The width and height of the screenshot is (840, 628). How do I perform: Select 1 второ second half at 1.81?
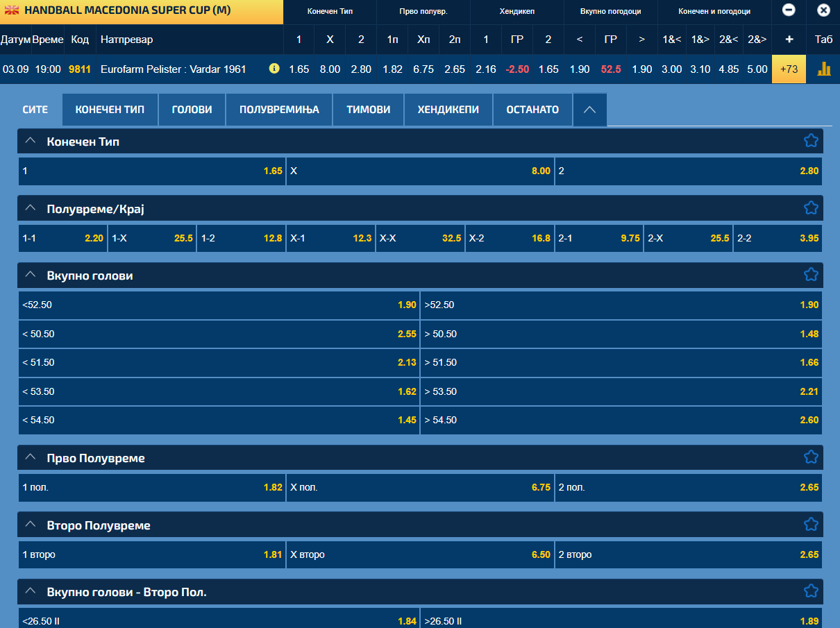[152, 554]
